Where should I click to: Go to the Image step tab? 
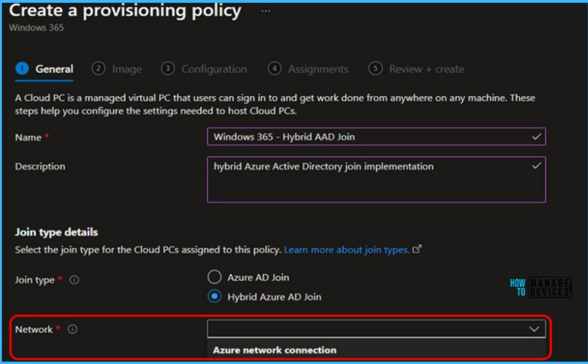117,69
